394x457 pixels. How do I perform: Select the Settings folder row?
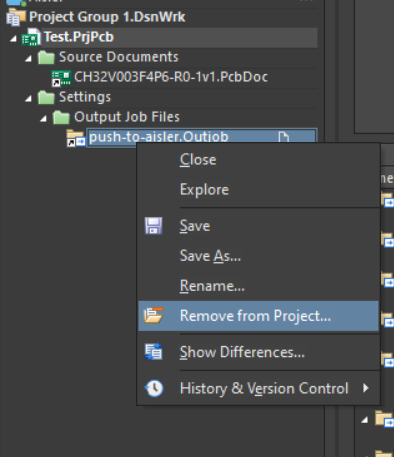[85, 97]
